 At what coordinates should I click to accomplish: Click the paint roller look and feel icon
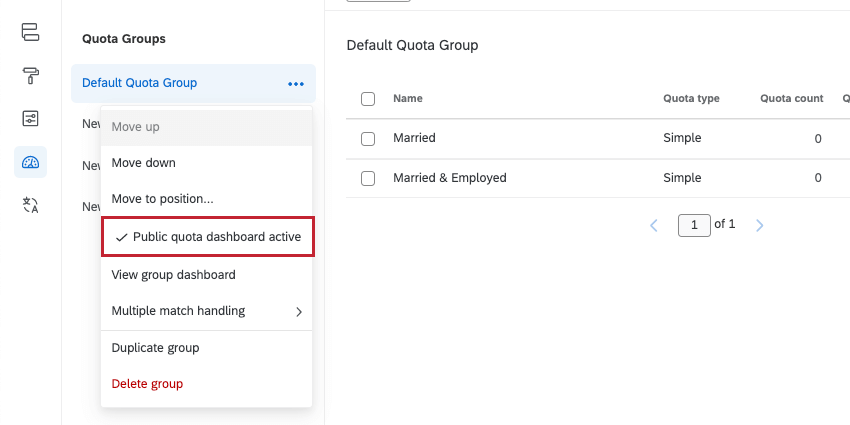click(x=30, y=75)
